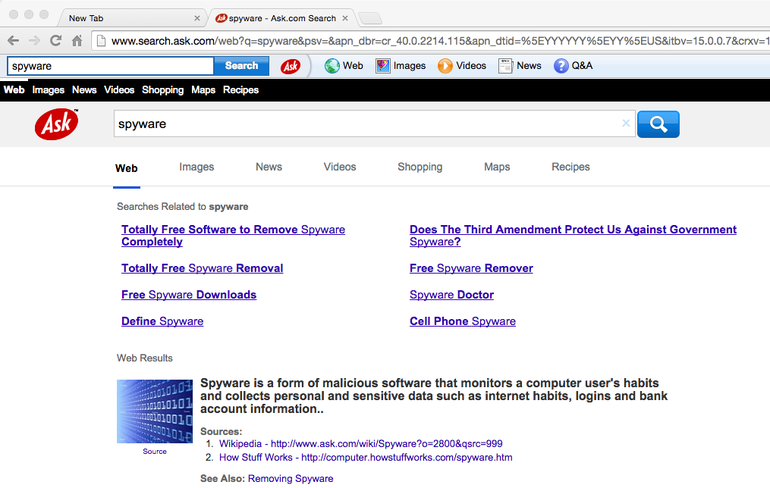Screen dimensions: 770x488
Task: Select Web in the black navigation bar
Action: (14, 90)
